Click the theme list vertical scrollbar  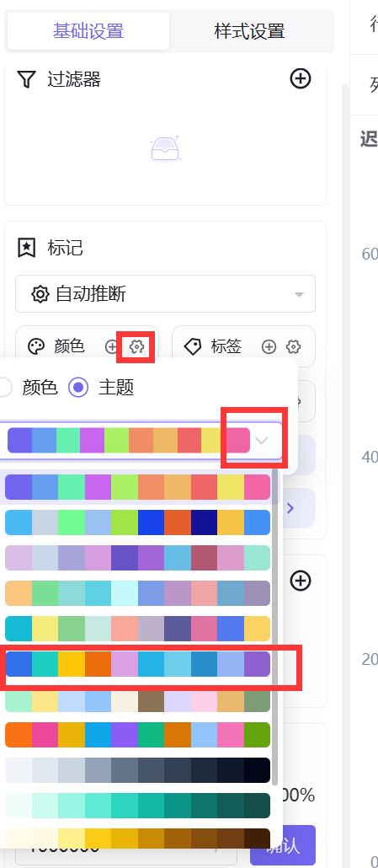click(x=275, y=625)
